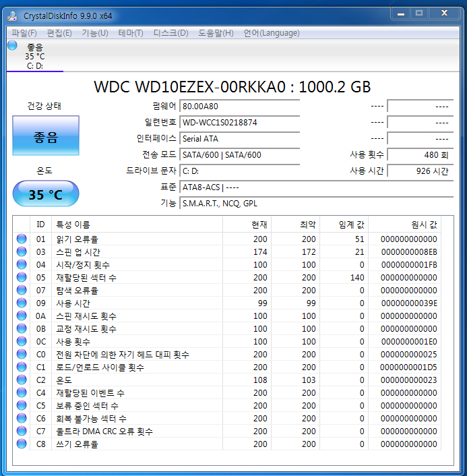Open the 기능(U) menu

95,33
